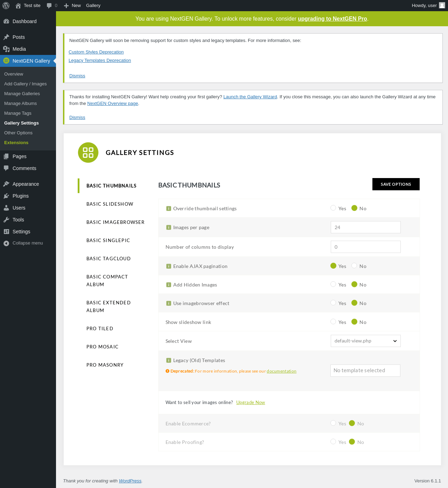The image size is (448, 488).
Task: Open the comments bubble icon in admin bar
Action: (x=49, y=6)
